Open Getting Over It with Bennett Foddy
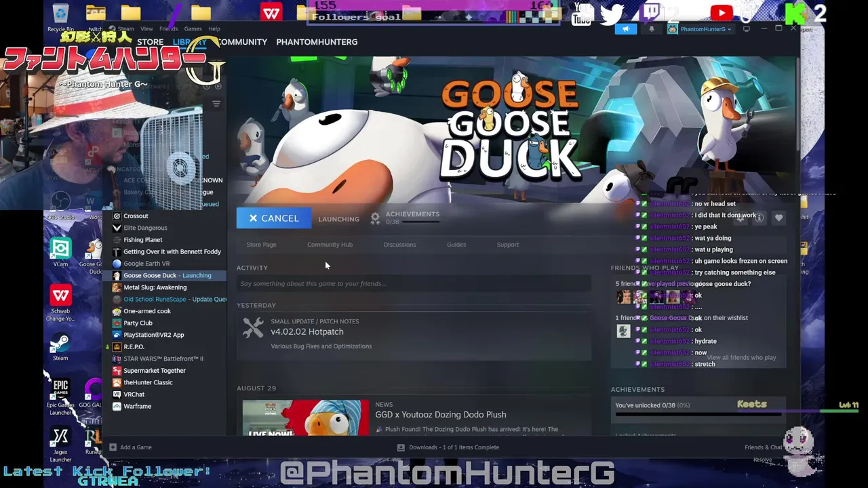This screenshot has height=488, width=868. tap(172, 251)
